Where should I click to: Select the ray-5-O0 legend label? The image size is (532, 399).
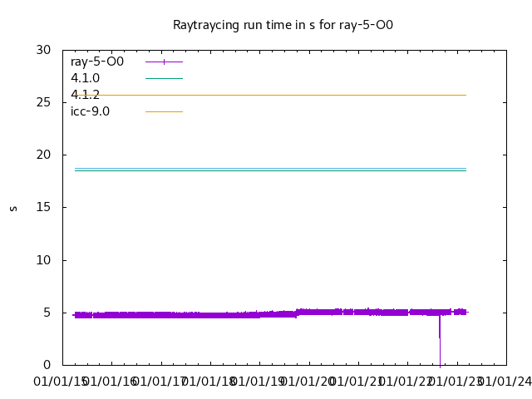tap(97, 62)
